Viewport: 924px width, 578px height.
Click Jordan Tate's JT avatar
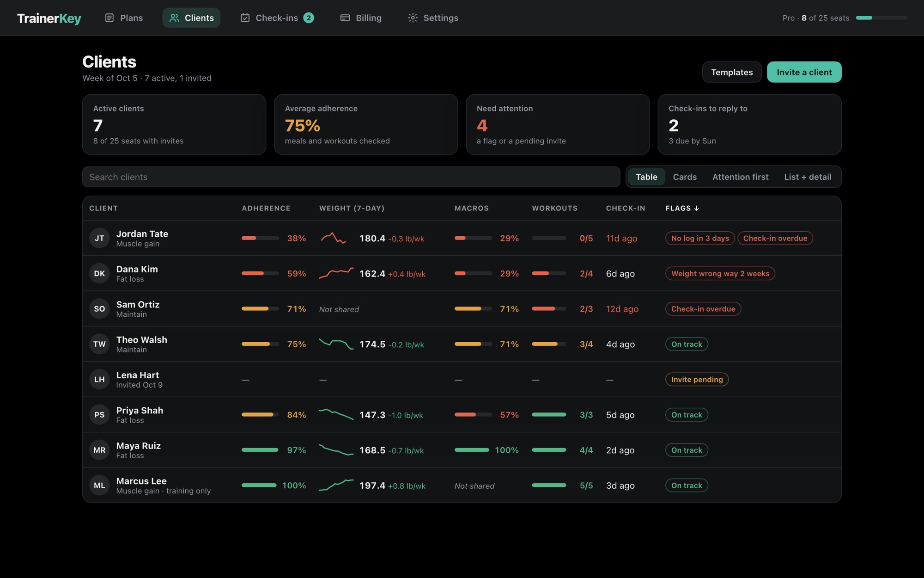click(x=99, y=238)
